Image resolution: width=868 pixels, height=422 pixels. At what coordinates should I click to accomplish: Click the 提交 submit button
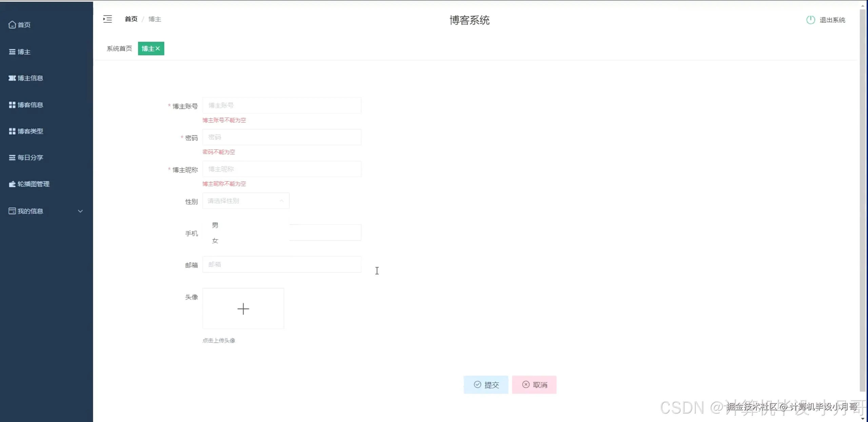[486, 385]
